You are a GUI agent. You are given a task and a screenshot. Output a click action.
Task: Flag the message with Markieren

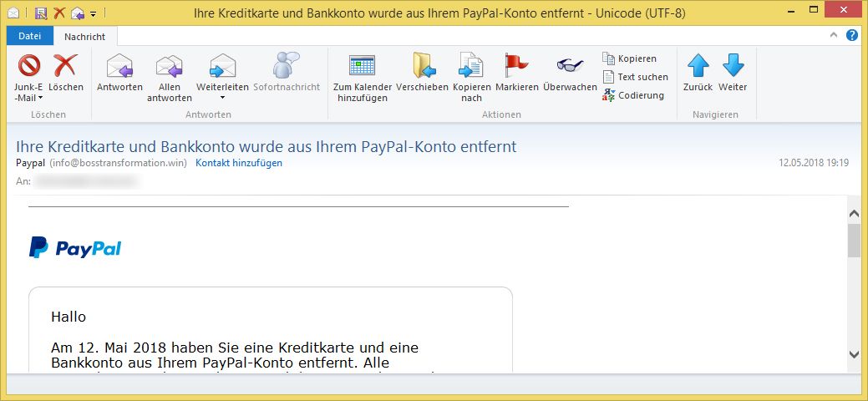(x=516, y=66)
